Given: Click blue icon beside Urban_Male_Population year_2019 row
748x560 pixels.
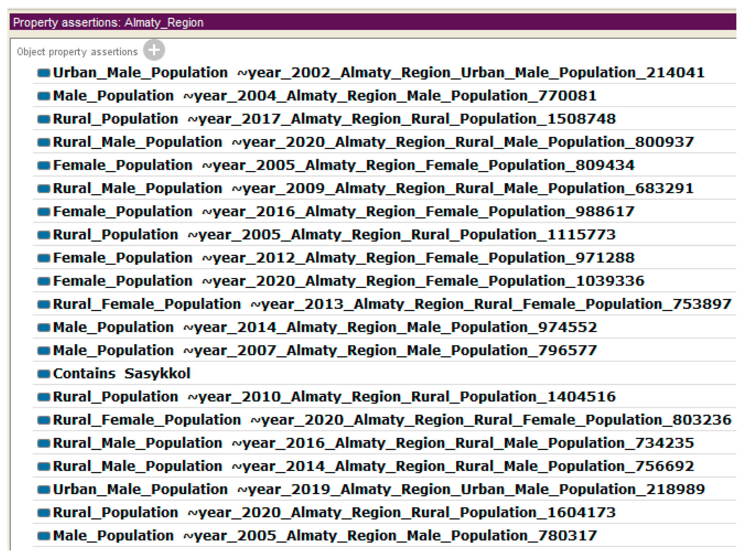Looking at the screenshot, I should click(x=44, y=489).
